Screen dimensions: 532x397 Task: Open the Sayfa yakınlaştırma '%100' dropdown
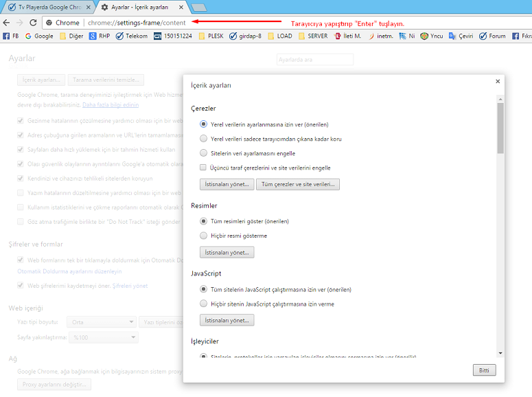104,337
